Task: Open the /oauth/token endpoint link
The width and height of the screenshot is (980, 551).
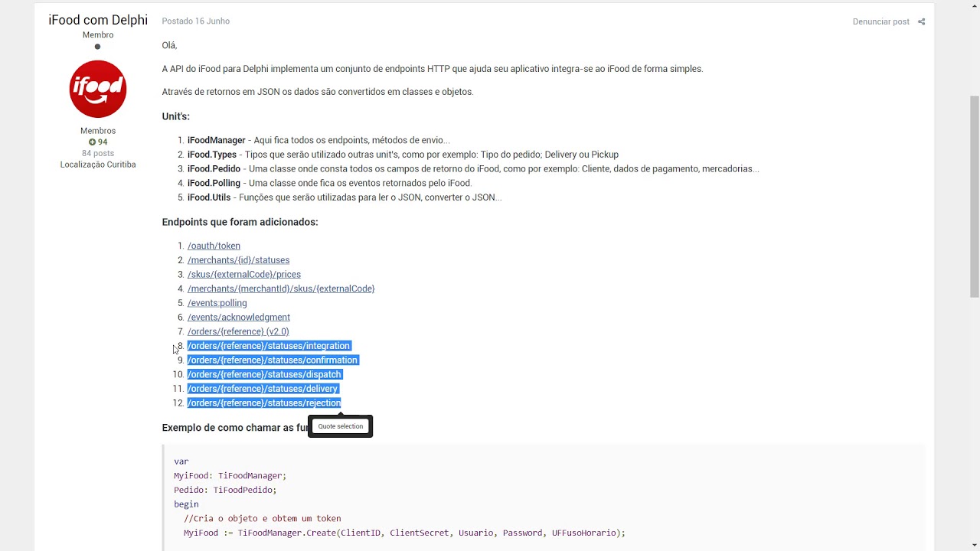Action: pyautogui.click(x=214, y=246)
